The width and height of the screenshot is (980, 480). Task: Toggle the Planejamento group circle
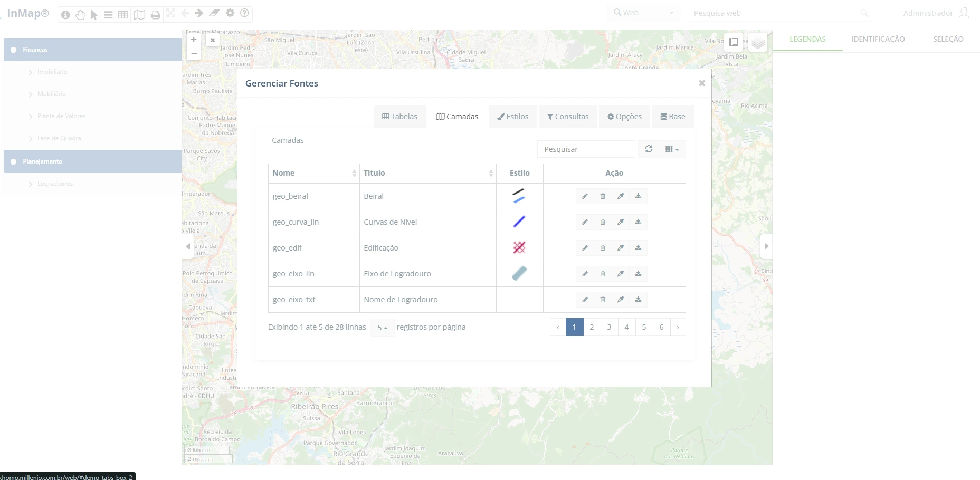(x=14, y=161)
